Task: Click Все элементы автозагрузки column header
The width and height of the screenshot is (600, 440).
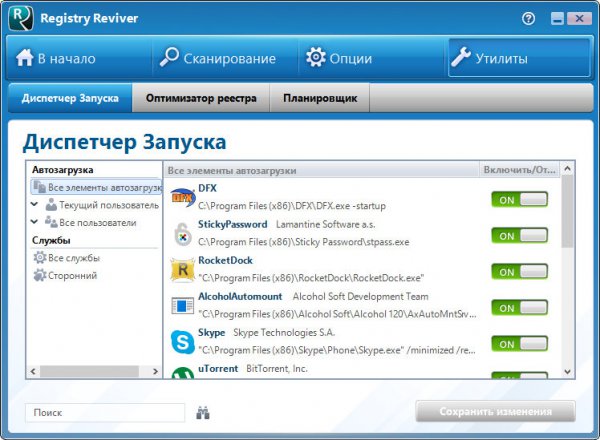Action: (x=321, y=170)
